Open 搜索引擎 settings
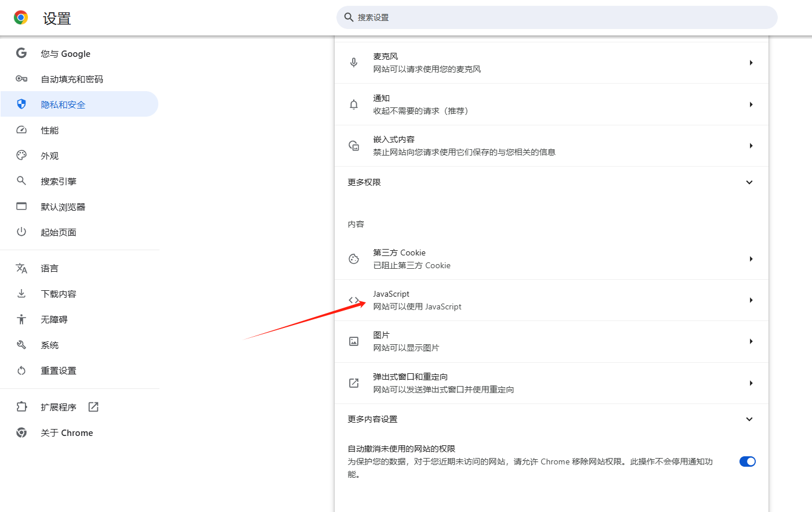 79,181
